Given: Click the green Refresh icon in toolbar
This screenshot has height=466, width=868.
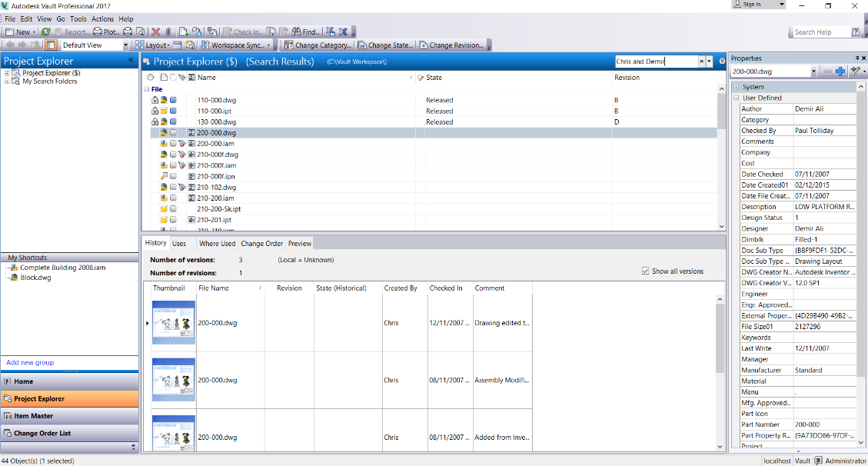Looking at the screenshot, I should (45, 32).
